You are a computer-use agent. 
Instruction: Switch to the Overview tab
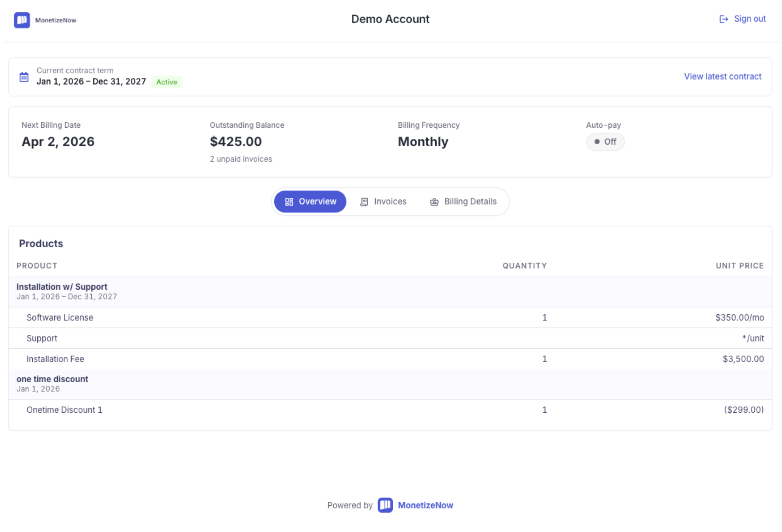(310, 202)
